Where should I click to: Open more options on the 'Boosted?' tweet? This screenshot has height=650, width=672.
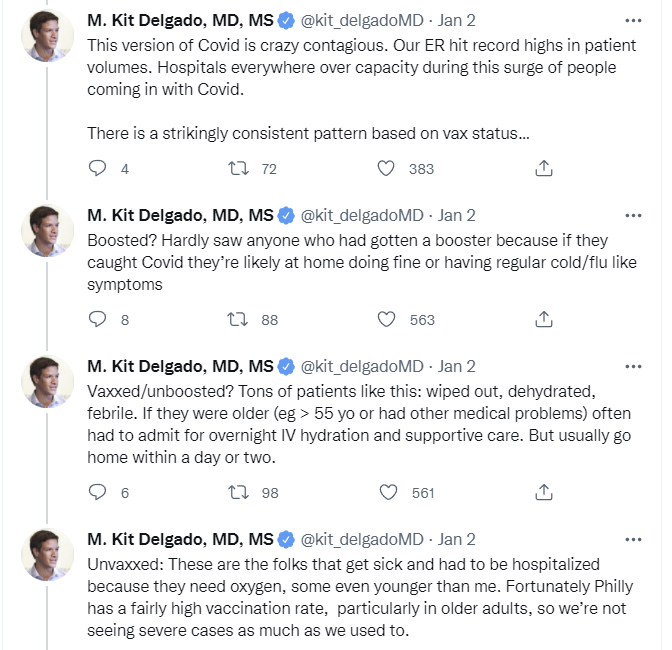633,216
